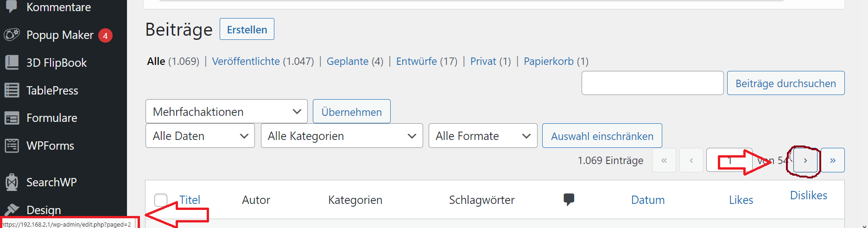Open the WPForms sidebar icon

(12, 146)
